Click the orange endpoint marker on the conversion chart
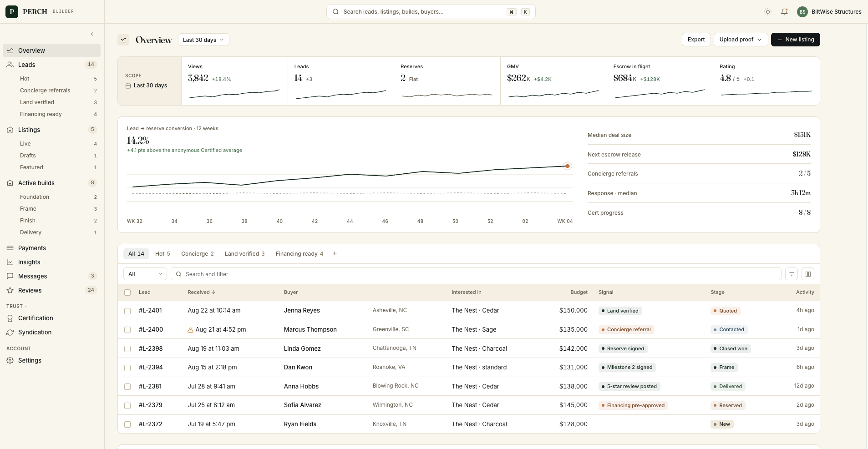The image size is (868, 449). (567, 166)
